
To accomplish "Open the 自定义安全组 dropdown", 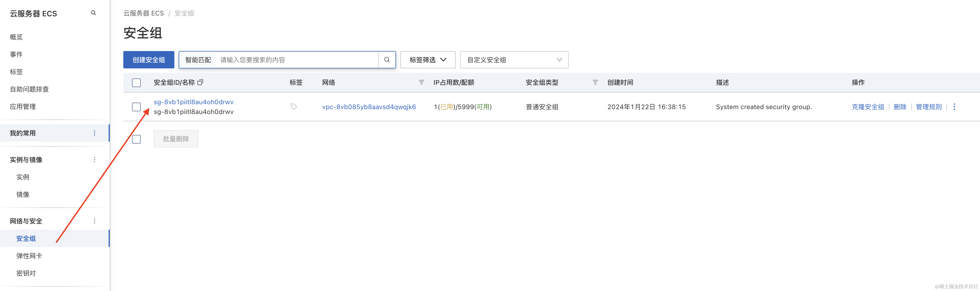I will (x=514, y=60).
